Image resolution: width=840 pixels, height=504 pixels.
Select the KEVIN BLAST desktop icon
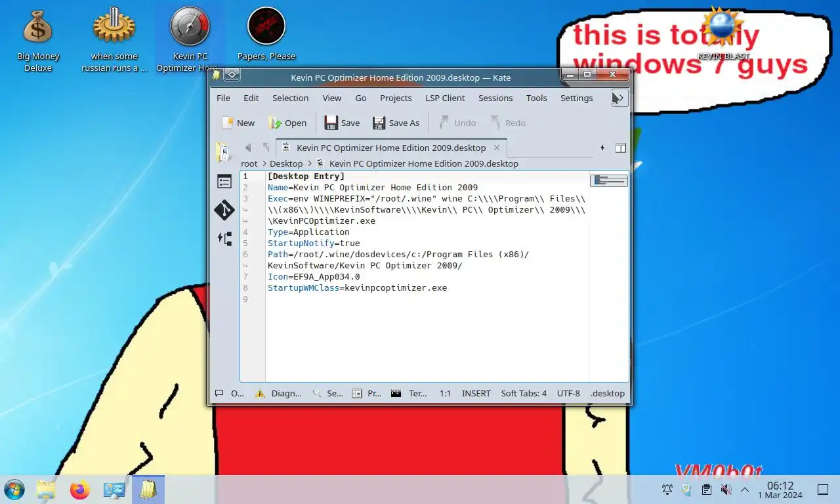point(723,33)
